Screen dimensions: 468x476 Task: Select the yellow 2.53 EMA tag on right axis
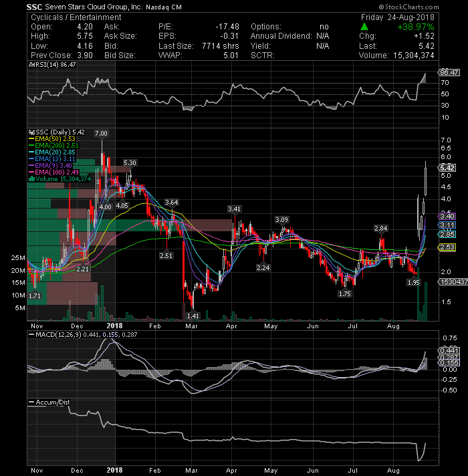click(x=447, y=247)
